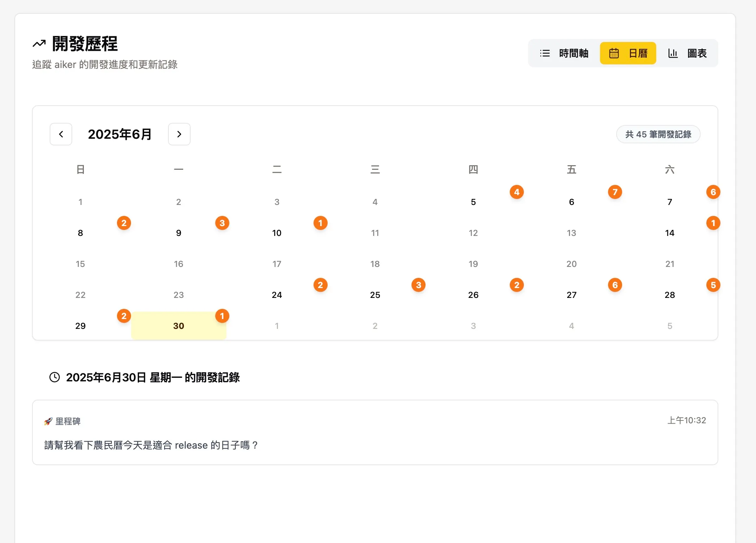Click the yellow highlight on day 30
Screen dimensions: 756x543
[x=179, y=326]
